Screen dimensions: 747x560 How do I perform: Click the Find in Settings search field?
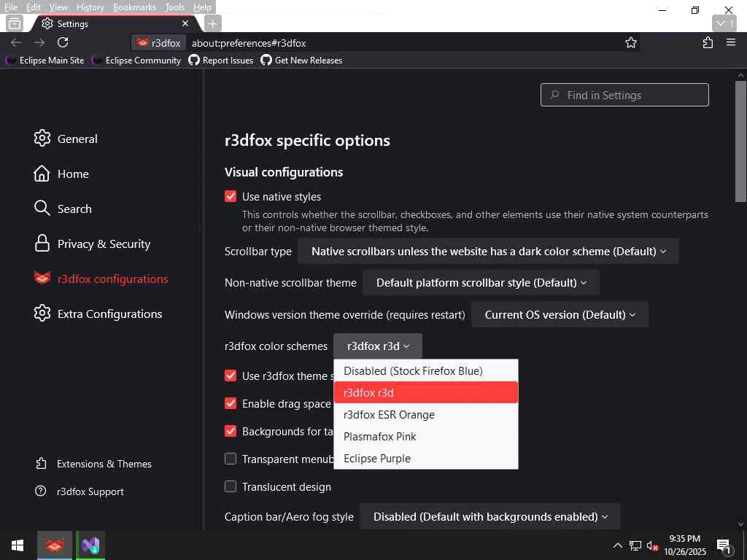coord(624,95)
